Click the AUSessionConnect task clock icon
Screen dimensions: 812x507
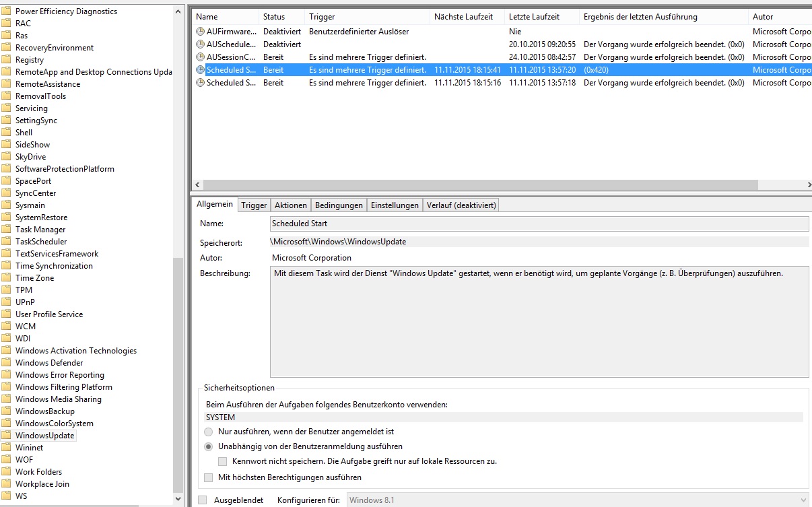click(200, 57)
